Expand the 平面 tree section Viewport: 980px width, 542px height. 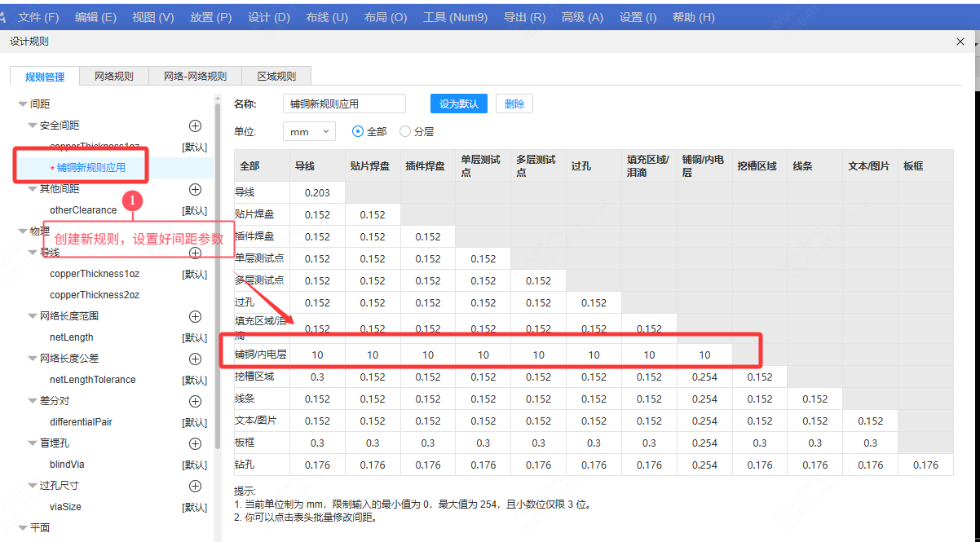pyautogui.click(x=23, y=528)
